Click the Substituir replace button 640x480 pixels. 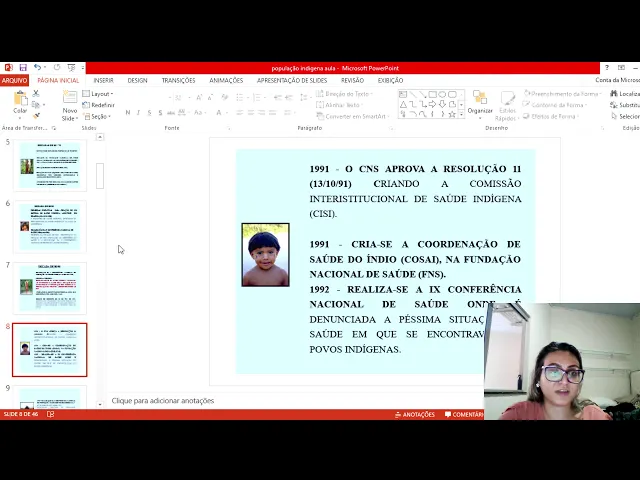tap(625, 105)
